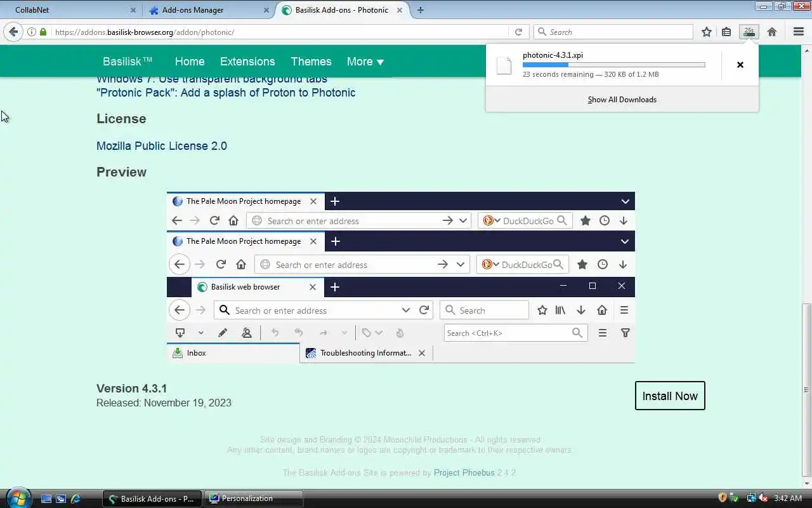Click the photonic-4.3.1.xpi file name

click(553, 55)
